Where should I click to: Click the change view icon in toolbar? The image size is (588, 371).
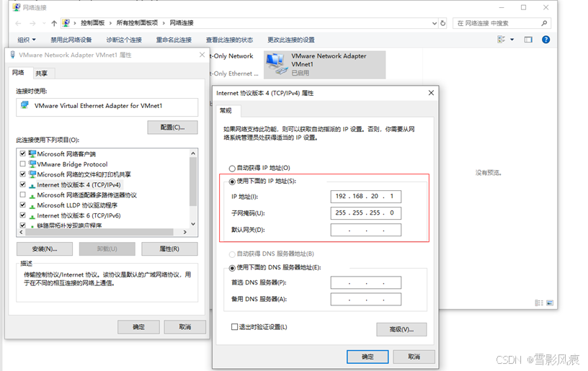[x=501, y=40]
